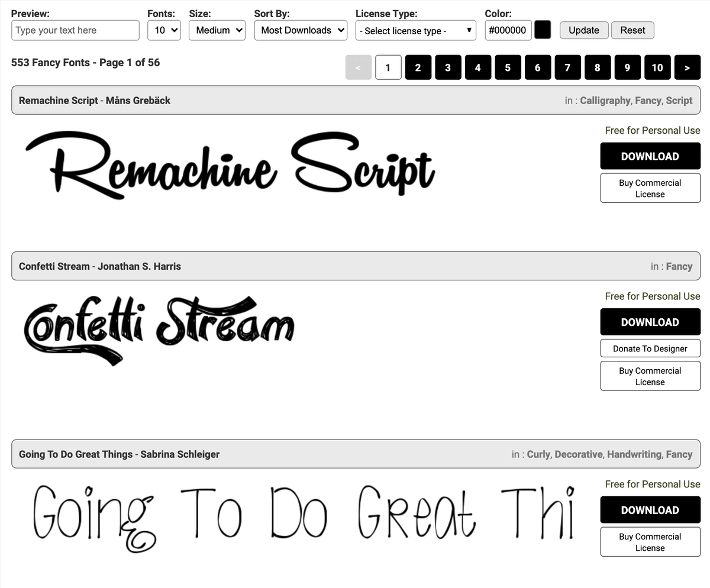Screen dimensions: 710x588
Task: Go to page 9
Action: [x=627, y=67]
